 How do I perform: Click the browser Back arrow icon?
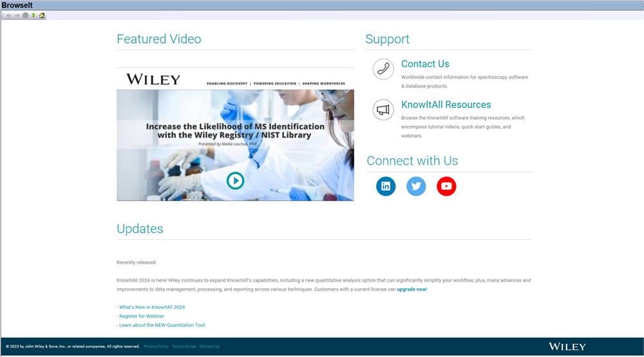pyautogui.click(x=9, y=15)
